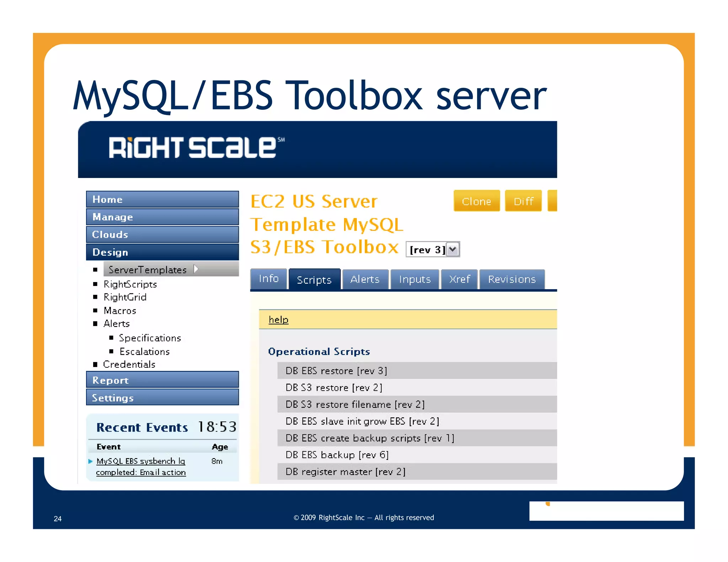Switch to the Revisions tab
Screen dimensions: 728x562
point(512,280)
